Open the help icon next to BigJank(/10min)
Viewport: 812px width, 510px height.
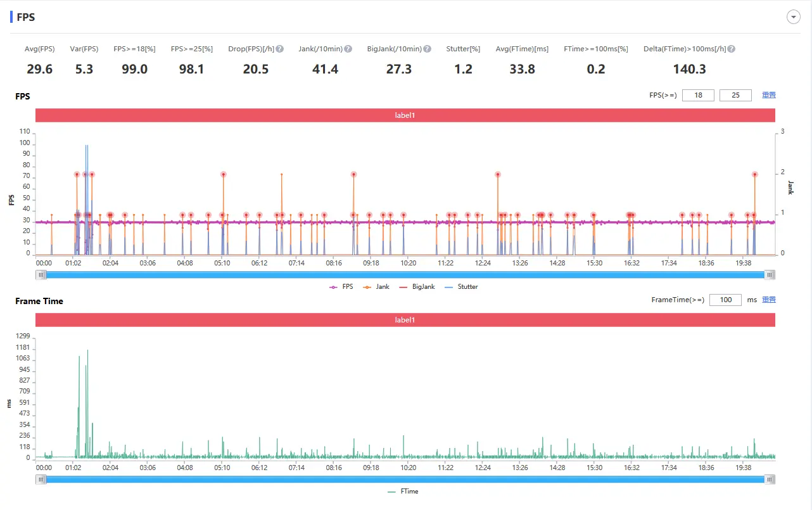pyautogui.click(x=428, y=49)
